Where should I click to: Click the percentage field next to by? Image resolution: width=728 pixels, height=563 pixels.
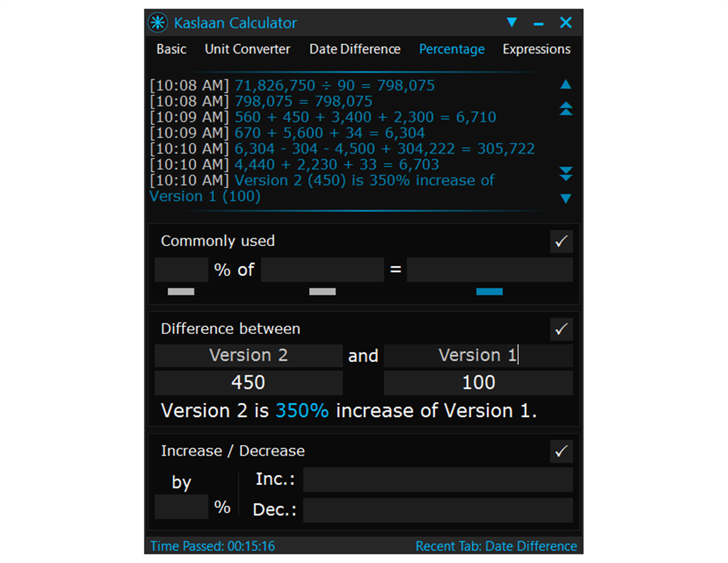[181, 506]
